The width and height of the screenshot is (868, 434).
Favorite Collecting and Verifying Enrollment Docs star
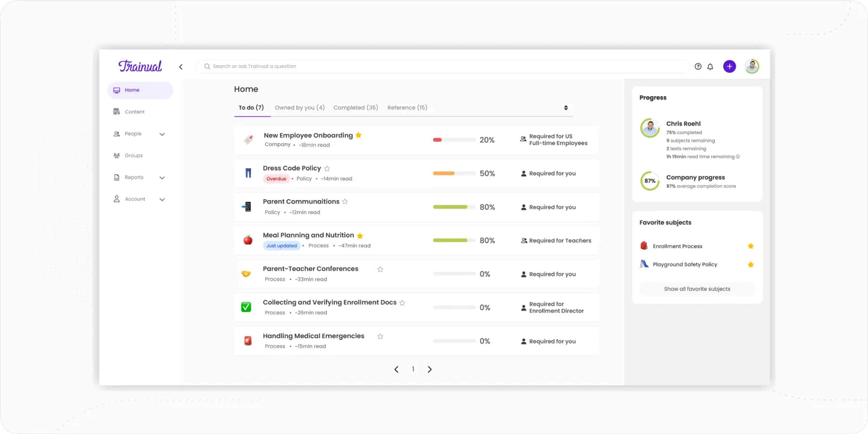click(x=402, y=303)
